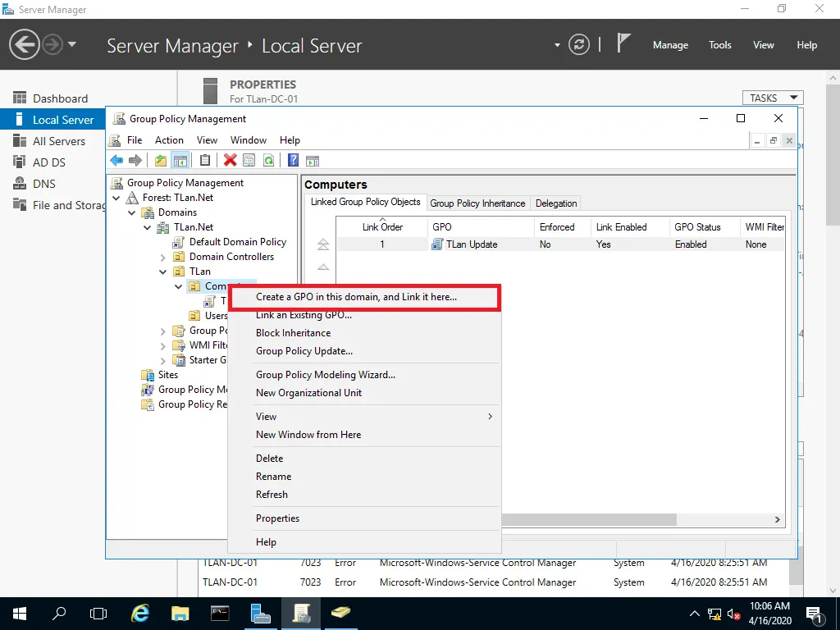Open Command Prompt from the taskbar
This screenshot has height=630, width=840.
pyautogui.click(x=220, y=614)
